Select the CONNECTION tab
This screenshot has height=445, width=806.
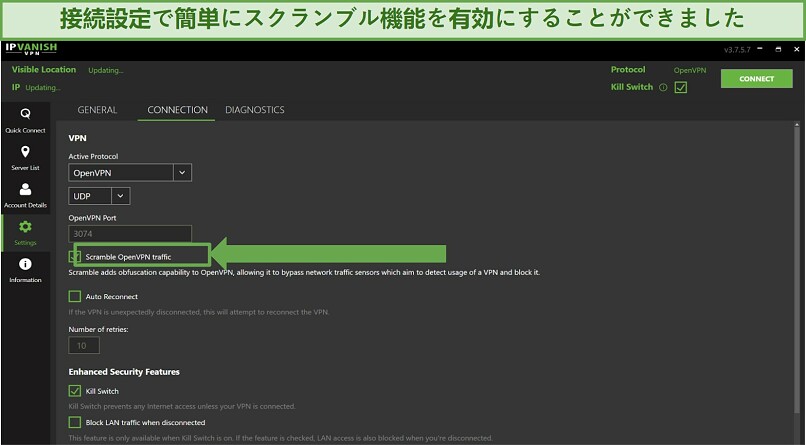click(x=177, y=110)
